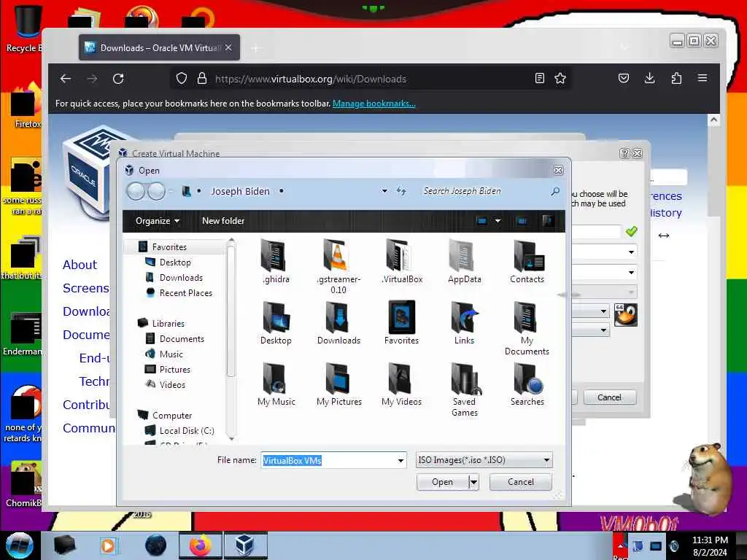Click the Search Joseph Biden field
The width and height of the screenshot is (747, 560).
(486, 191)
